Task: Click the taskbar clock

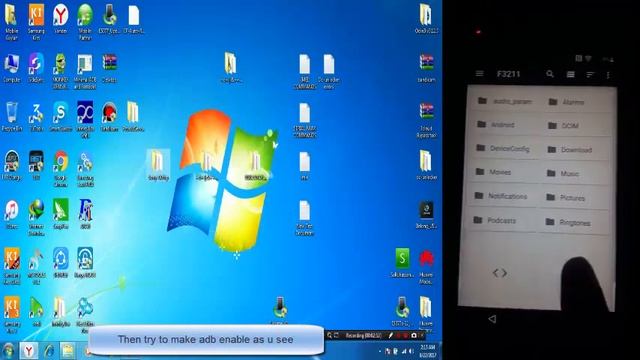Action: (x=428, y=351)
